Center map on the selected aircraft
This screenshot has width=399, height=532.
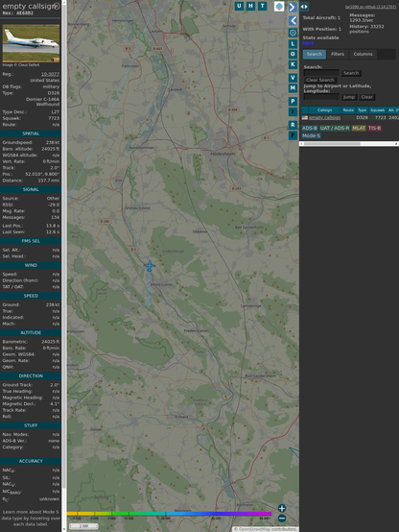293,33
